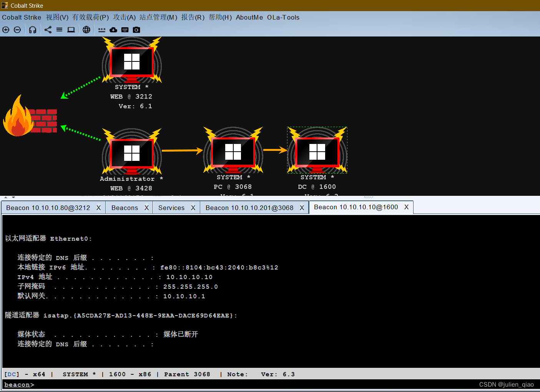Click the disconnect minus icon in toolbar
The width and height of the screenshot is (540, 392).
click(x=17, y=30)
